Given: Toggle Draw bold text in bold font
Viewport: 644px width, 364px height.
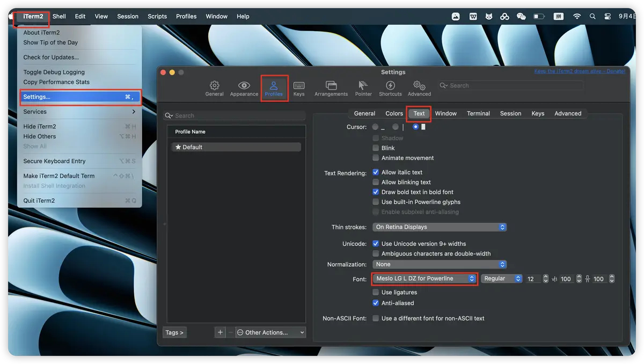Looking at the screenshot, I should (x=376, y=192).
